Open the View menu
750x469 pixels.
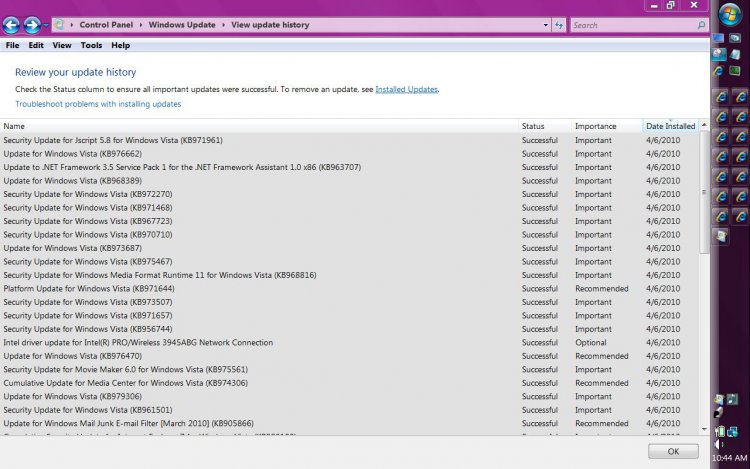point(62,45)
